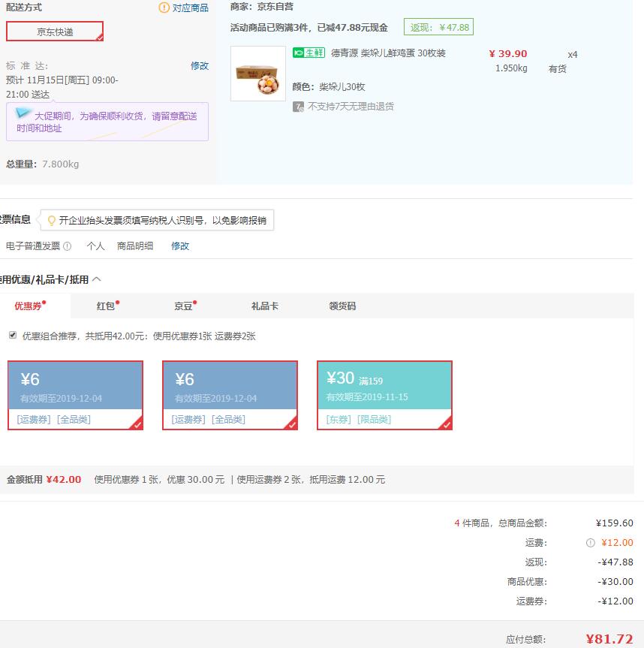644x648 pixels.
Task: Click the 运费券 -¥12.00 summary value
Action: tap(615, 601)
